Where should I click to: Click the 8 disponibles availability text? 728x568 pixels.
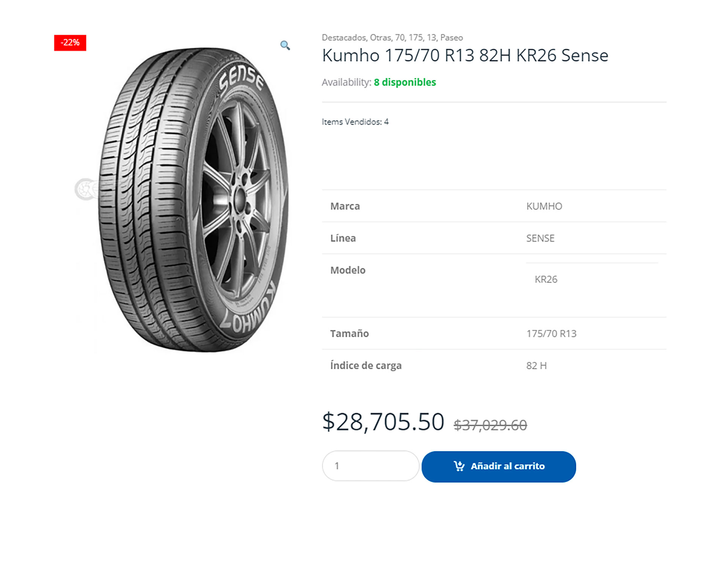[405, 82]
